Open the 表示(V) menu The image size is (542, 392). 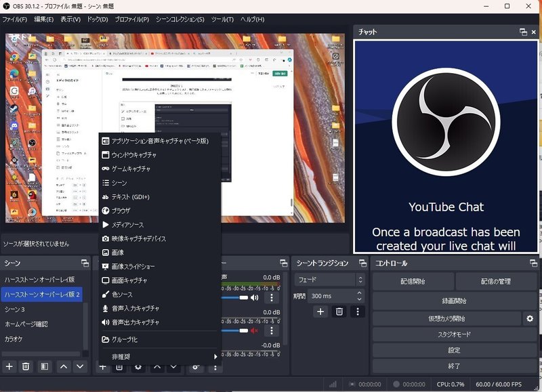click(70, 20)
